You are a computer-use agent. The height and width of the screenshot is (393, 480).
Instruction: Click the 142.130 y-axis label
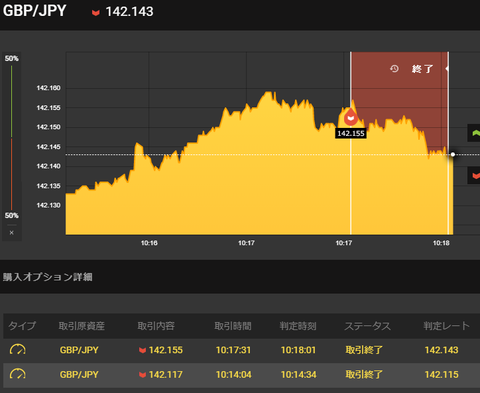click(49, 205)
